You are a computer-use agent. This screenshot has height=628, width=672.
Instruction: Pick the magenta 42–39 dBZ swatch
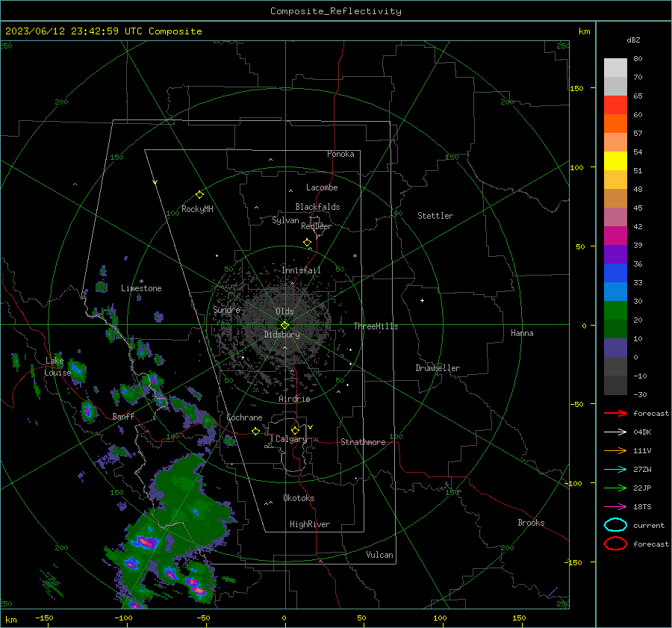coord(615,236)
